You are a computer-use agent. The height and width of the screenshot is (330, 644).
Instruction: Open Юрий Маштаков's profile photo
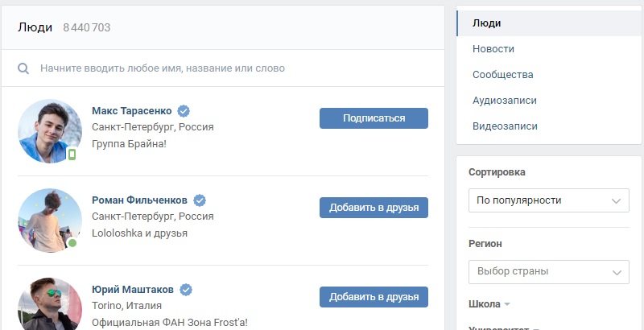click(x=49, y=304)
